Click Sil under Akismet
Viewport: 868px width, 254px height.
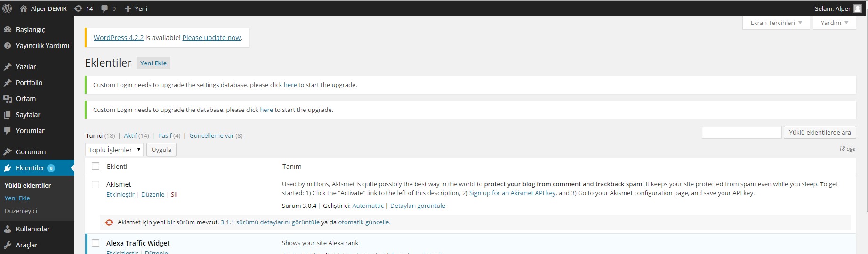[174, 194]
